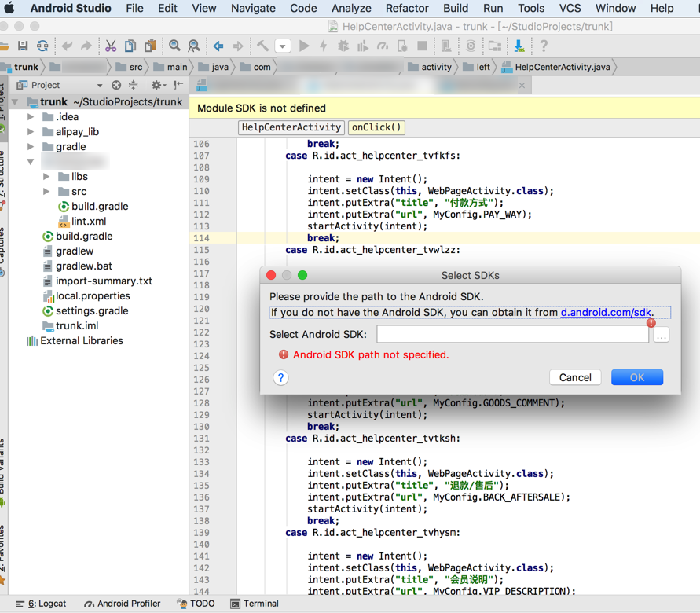Click the Make Project hammer icon
This screenshot has width=700, height=613.
point(262,46)
